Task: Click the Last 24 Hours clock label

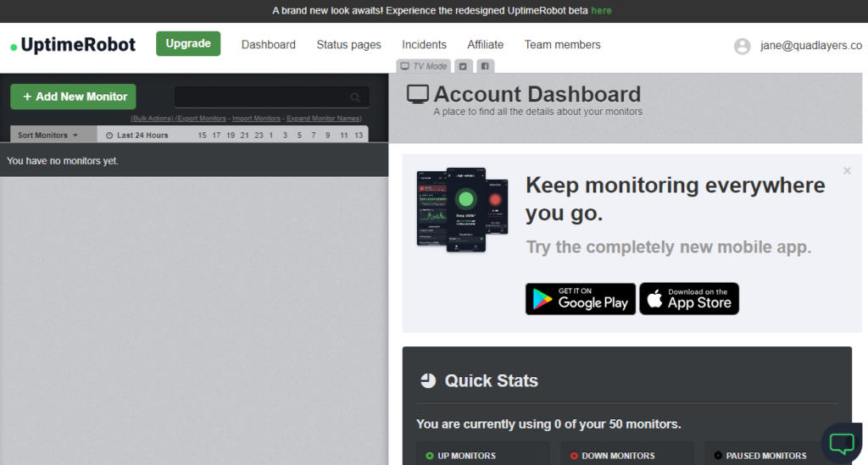Action: (x=136, y=135)
